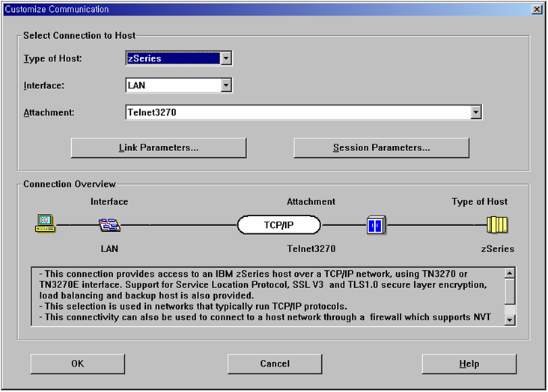This screenshot has width=548, height=392.
Task: Click the description scrollbar down arrow
Action: click(x=510, y=320)
